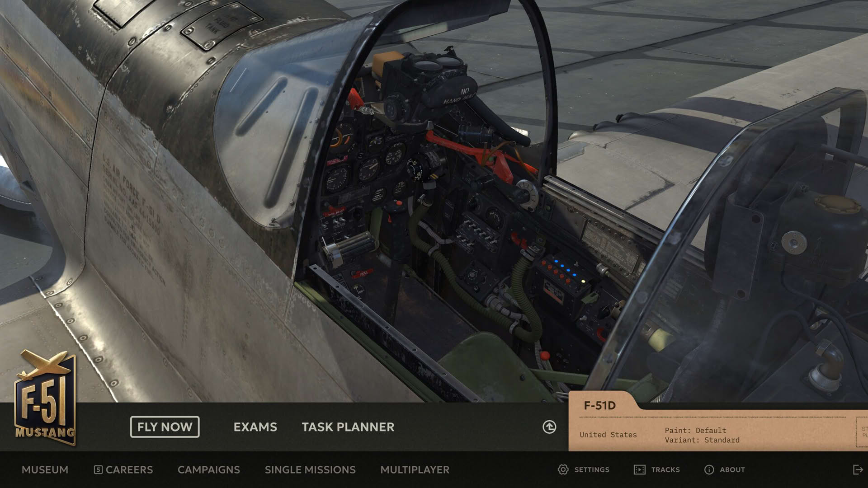The image size is (868, 488).
Task: Open the EXAMS section
Action: 255,427
